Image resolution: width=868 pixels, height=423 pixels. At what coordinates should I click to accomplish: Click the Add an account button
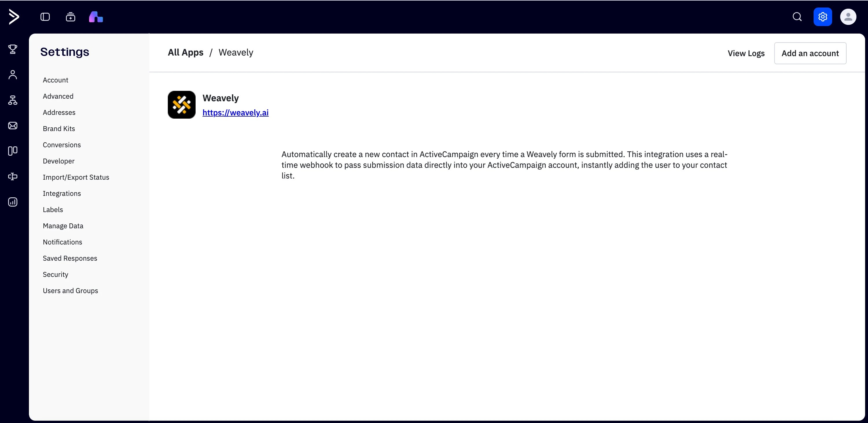click(810, 53)
